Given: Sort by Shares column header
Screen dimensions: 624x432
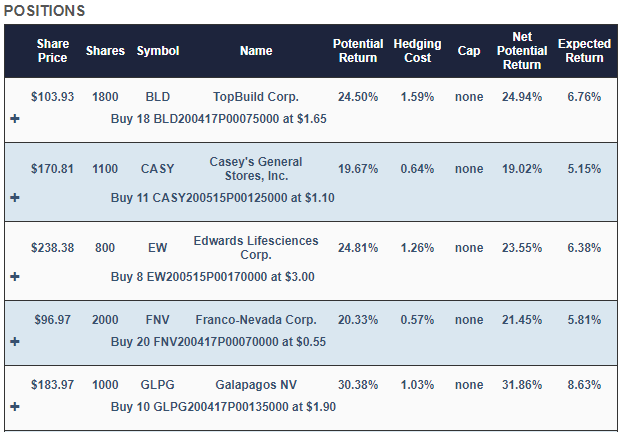Looking at the screenshot, I should pyautogui.click(x=105, y=51).
